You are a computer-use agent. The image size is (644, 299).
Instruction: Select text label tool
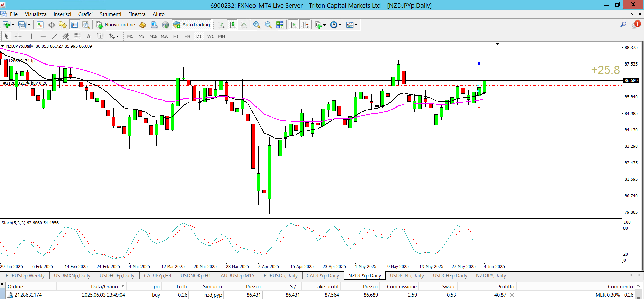100,36
